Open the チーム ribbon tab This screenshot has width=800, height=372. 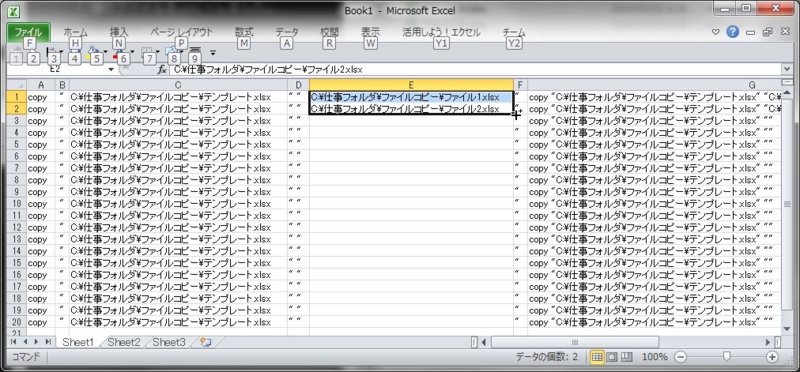[x=514, y=32]
